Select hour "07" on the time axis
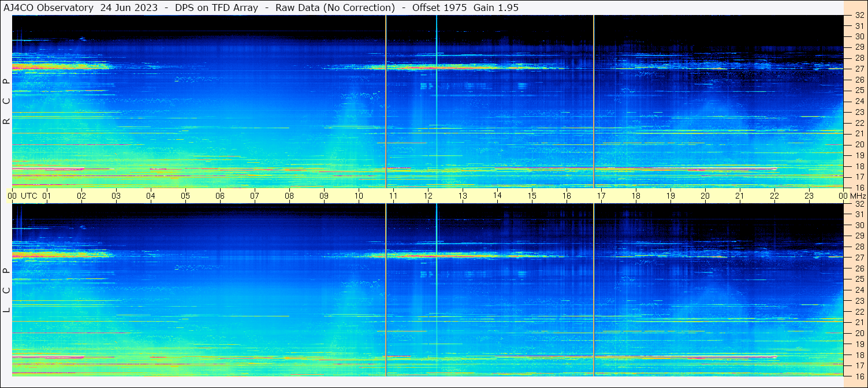 click(255, 196)
